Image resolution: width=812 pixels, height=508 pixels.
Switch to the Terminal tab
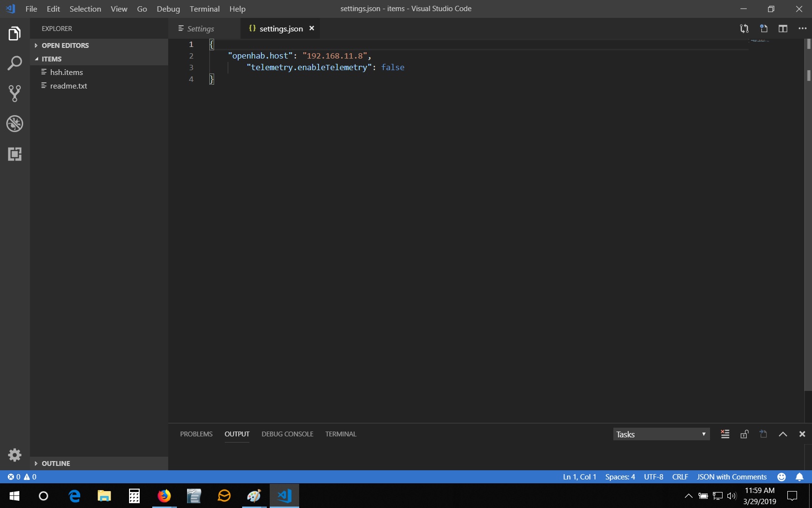[340, 434]
